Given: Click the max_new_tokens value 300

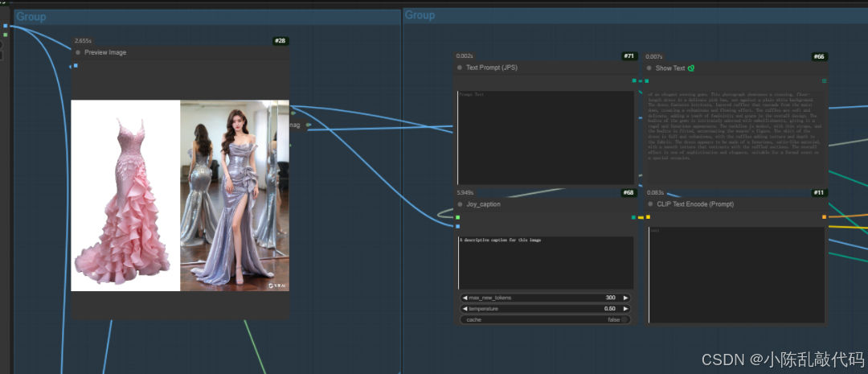Looking at the screenshot, I should coord(610,298).
